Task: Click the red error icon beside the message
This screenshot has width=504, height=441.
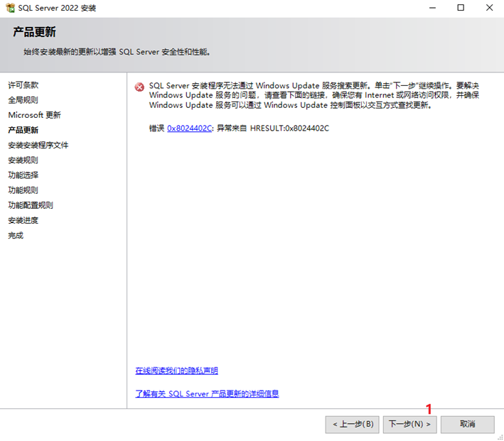Action: pos(139,87)
